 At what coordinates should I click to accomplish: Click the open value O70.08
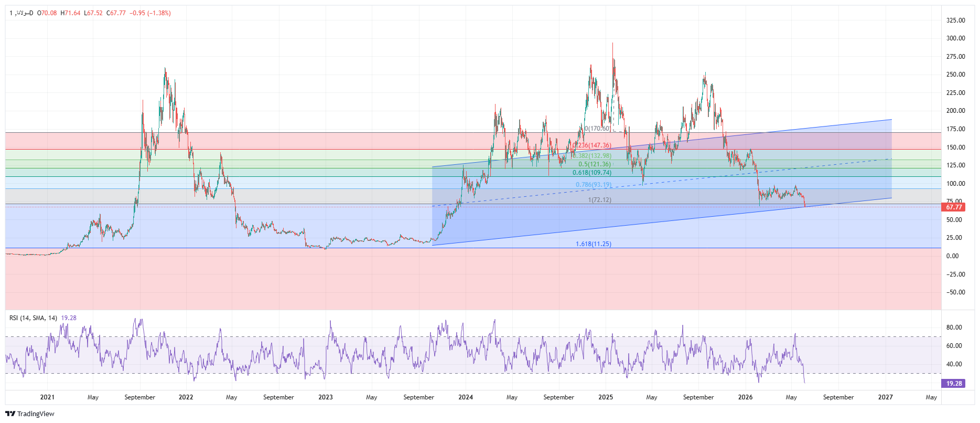[47, 13]
